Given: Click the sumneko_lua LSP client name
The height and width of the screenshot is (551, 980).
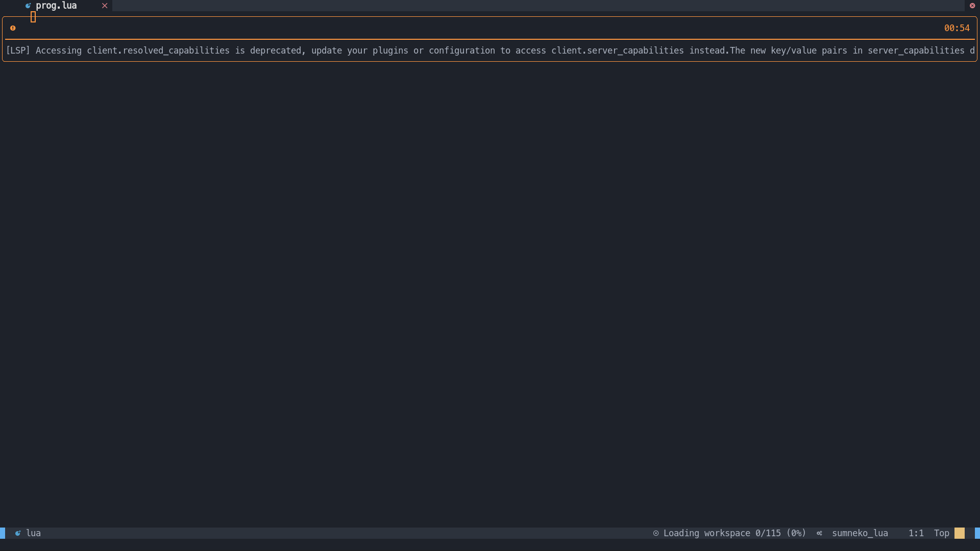Looking at the screenshot, I should (860, 533).
